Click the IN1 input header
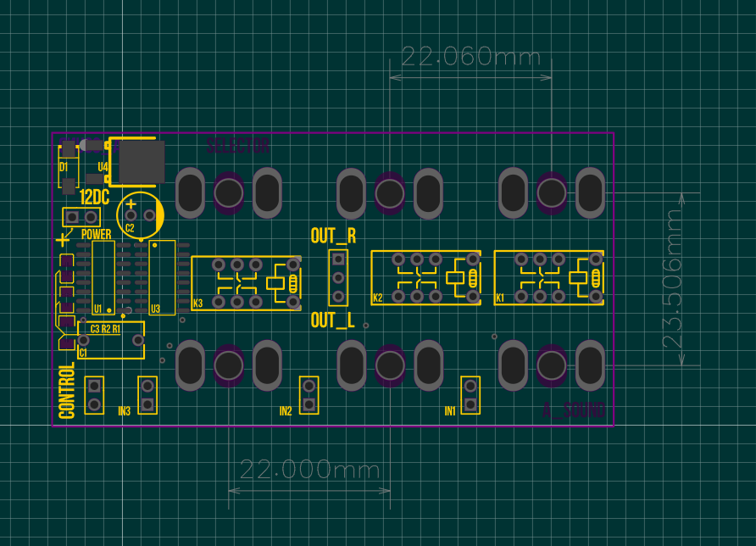The height and width of the screenshot is (546, 756). click(470, 396)
